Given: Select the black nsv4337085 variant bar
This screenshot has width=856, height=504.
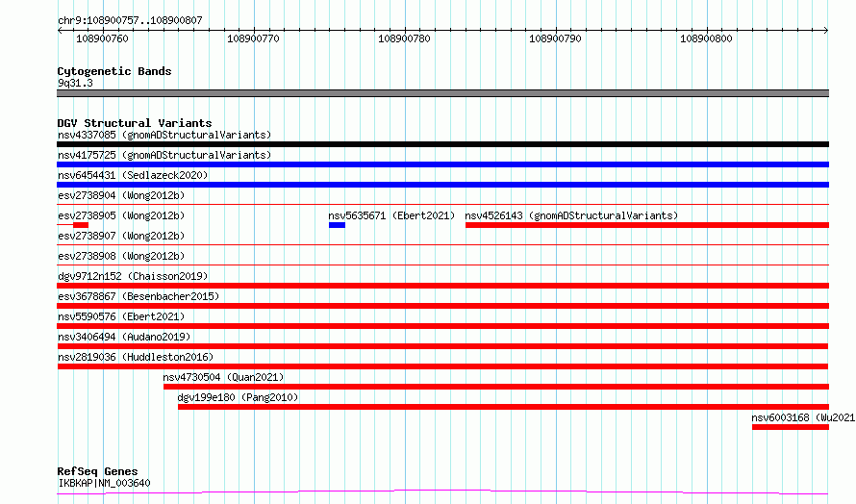Looking at the screenshot, I should tap(442, 144).
